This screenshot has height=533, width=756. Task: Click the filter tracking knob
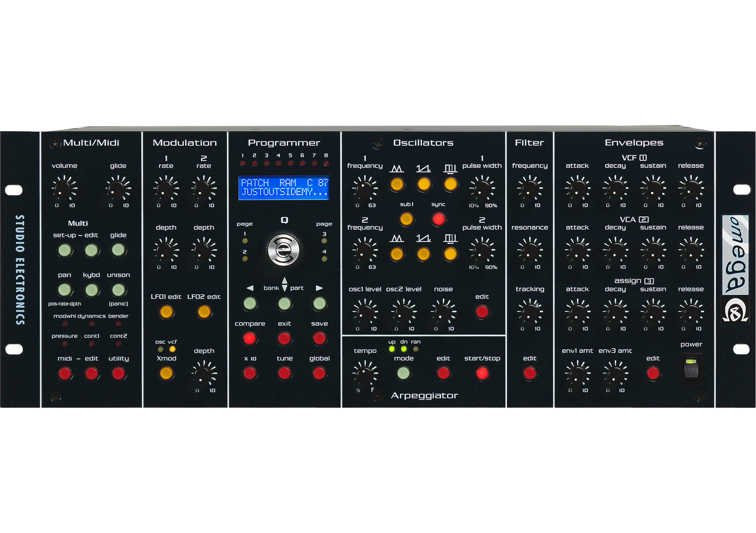pos(530,312)
